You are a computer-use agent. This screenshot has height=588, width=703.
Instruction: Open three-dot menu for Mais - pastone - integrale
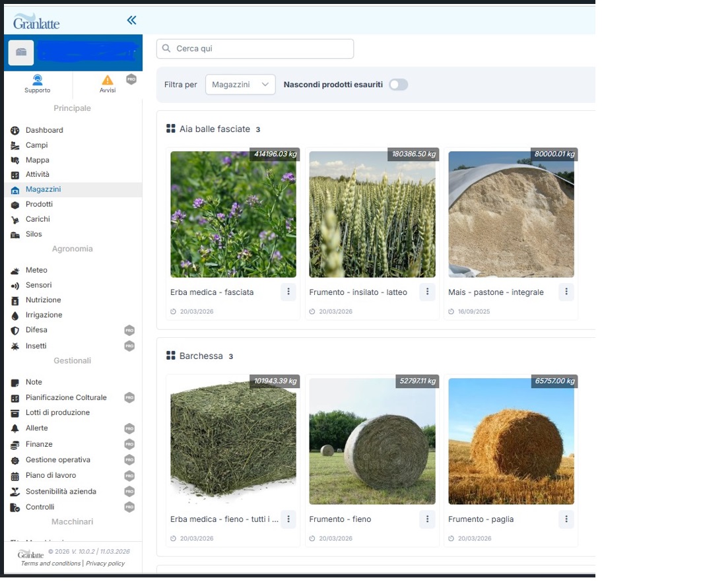pyautogui.click(x=566, y=292)
